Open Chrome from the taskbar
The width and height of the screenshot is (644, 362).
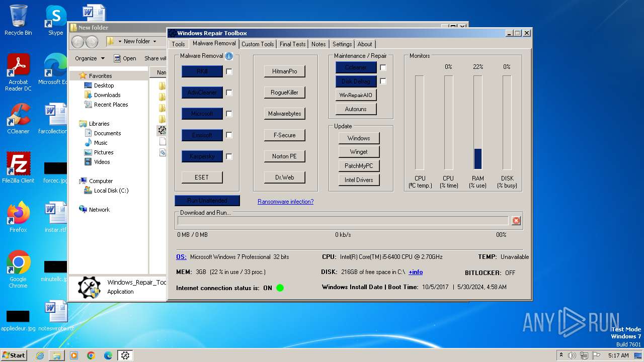point(91,355)
